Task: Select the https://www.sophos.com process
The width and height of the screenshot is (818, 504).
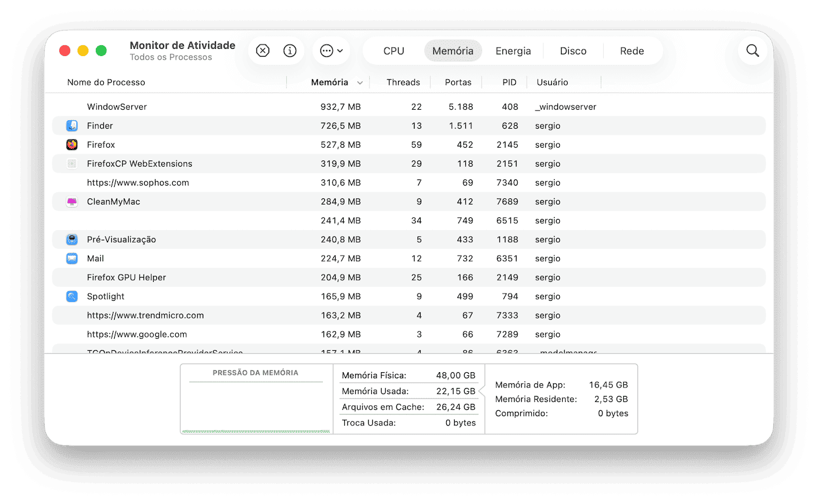Action: pos(138,182)
